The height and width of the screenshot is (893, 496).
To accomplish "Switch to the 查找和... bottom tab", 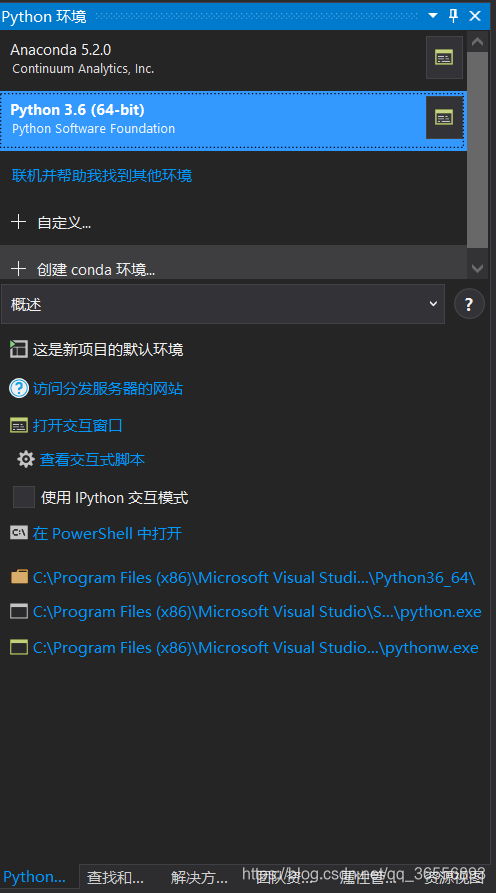I will coord(115,878).
